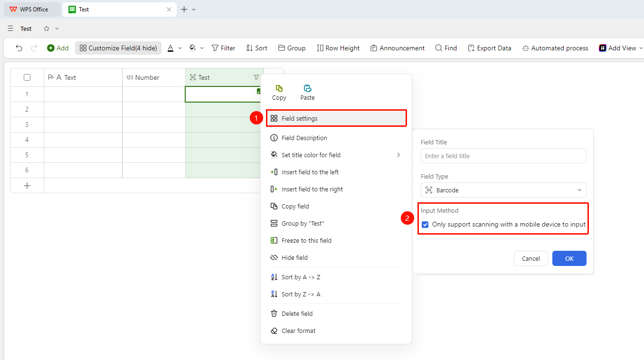The width and height of the screenshot is (644, 360).
Task: Open Customize Field panel
Action: [118, 48]
